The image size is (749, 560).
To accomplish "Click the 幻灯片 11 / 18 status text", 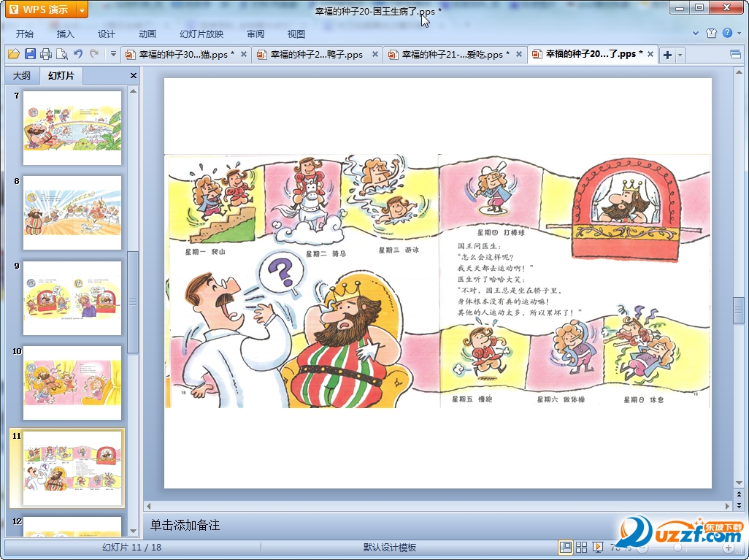I will point(132,547).
